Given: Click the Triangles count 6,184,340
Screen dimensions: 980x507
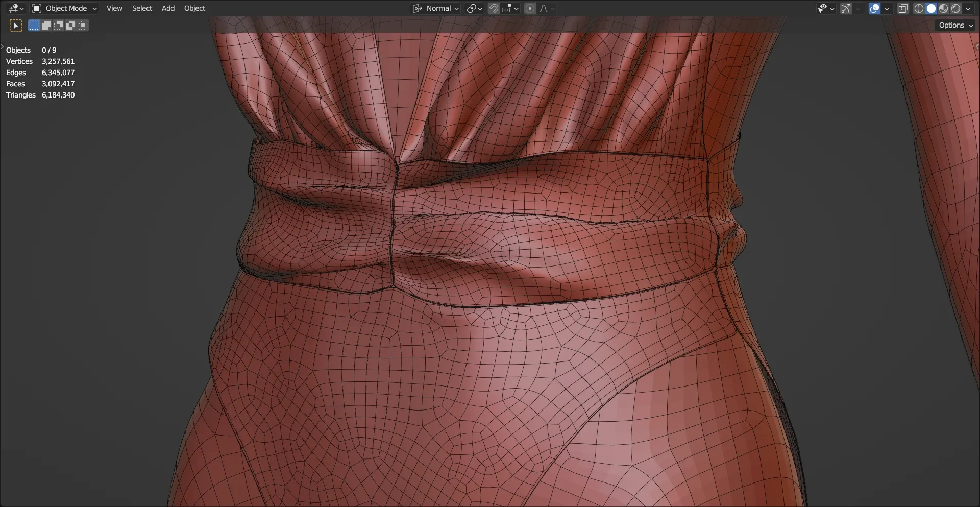Looking at the screenshot, I should [x=58, y=95].
